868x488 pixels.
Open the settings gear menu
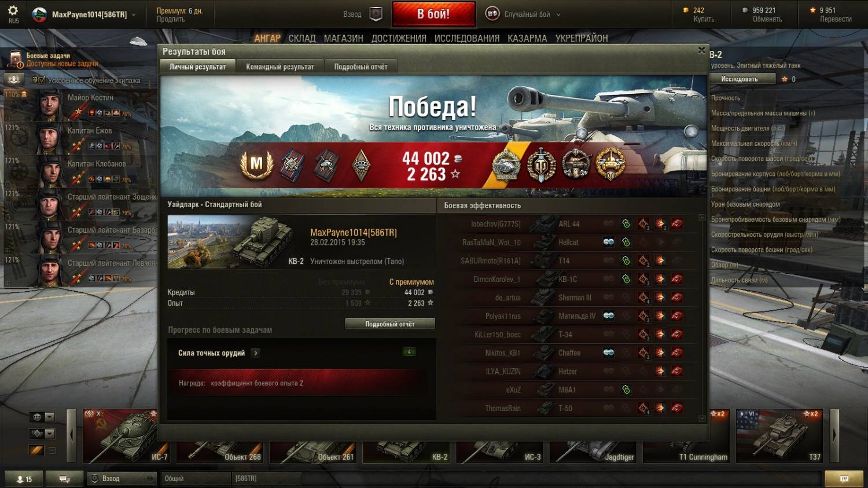point(13,10)
